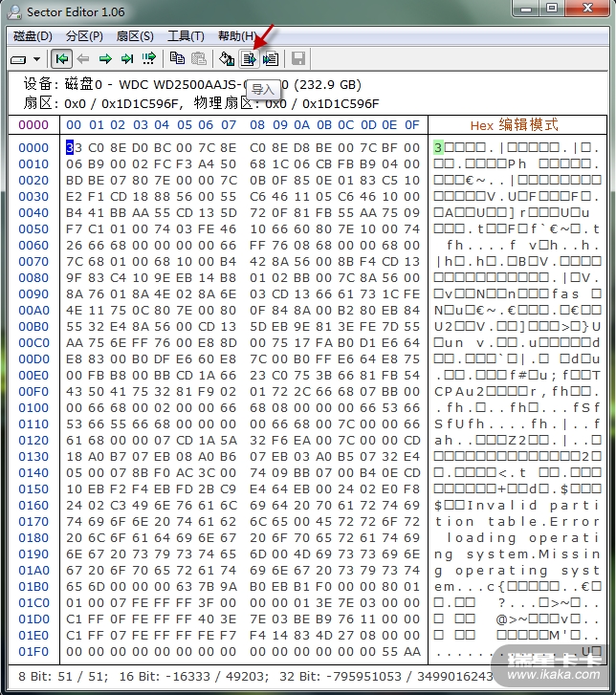Click the device line showing WDC WD2500AAJS
The width and height of the screenshot is (616, 695).
click(x=192, y=84)
